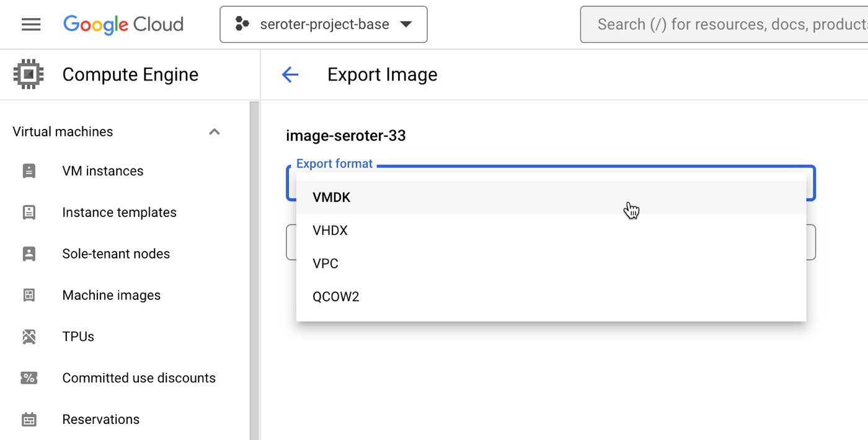The height and width of the screenshot is (440, 868).
Task: Click the Reservations calendar icon
Action: point(29,420)
